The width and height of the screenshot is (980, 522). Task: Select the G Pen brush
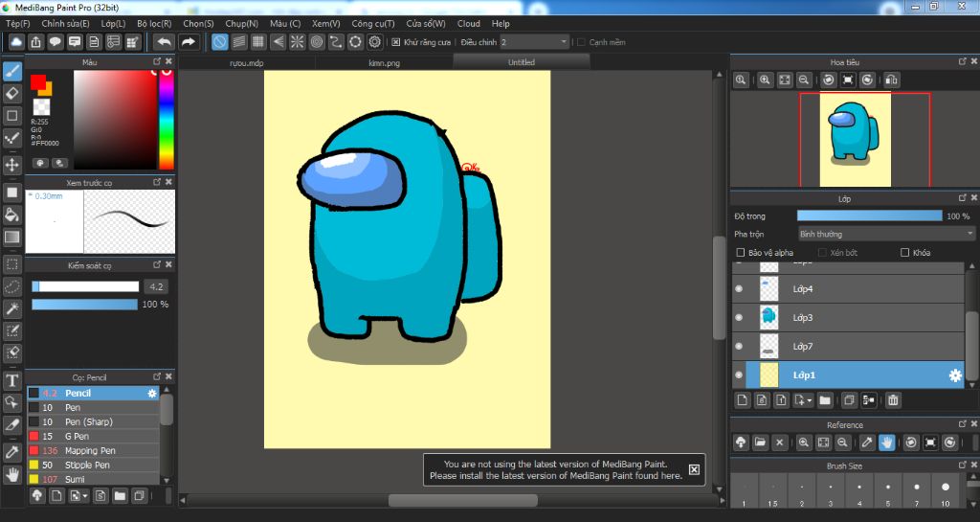point(93,436)
